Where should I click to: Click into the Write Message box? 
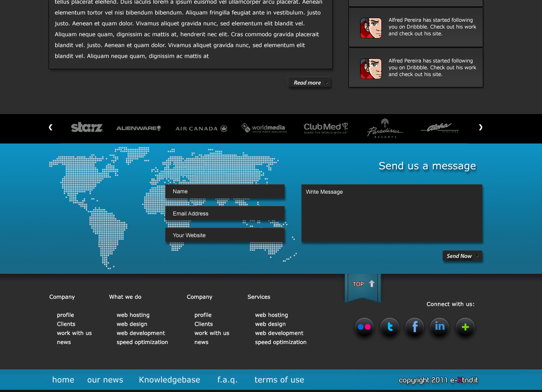392,213
